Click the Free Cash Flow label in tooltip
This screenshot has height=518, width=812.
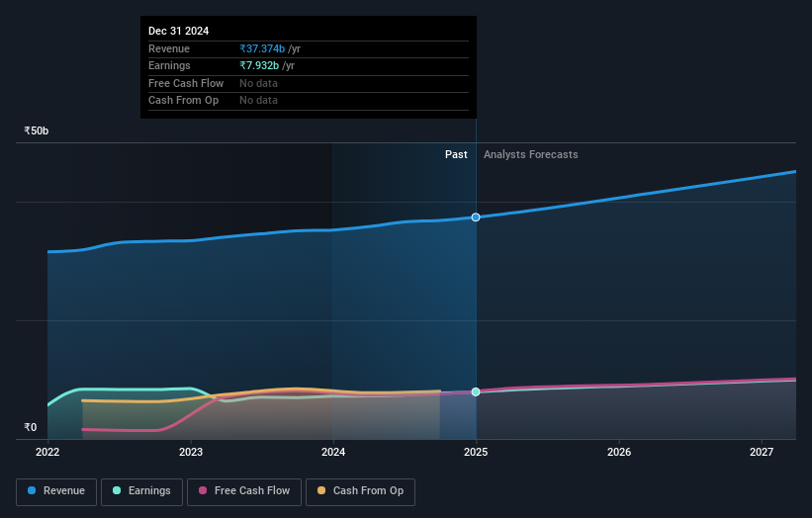pos(186,83)
